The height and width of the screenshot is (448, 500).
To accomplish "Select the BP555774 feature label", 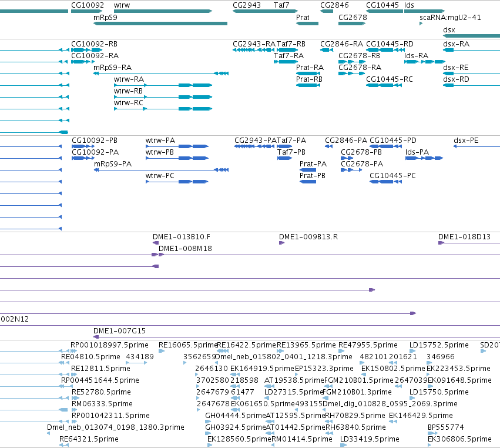I will coord(446,427).
